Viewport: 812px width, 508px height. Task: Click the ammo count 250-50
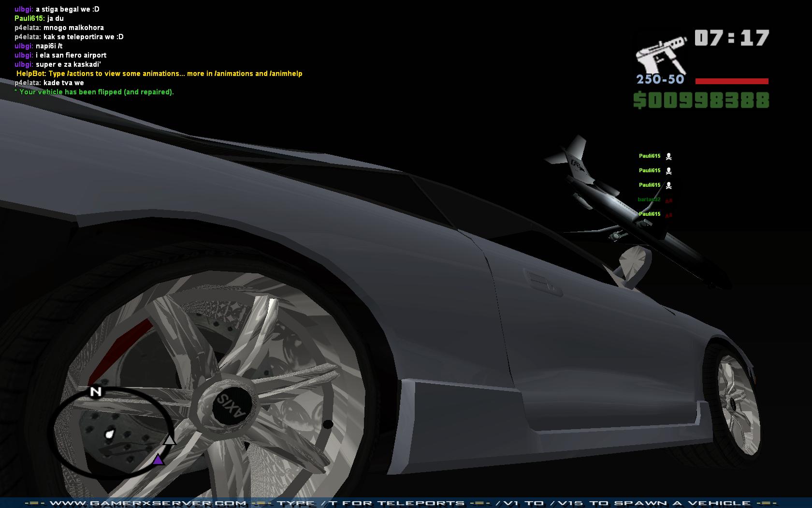click(660, 79)
